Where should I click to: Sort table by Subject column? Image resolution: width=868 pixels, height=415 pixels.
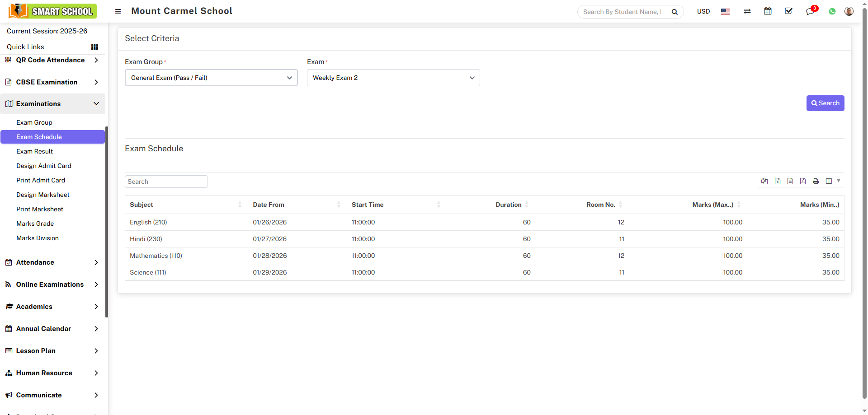(142, 205)
